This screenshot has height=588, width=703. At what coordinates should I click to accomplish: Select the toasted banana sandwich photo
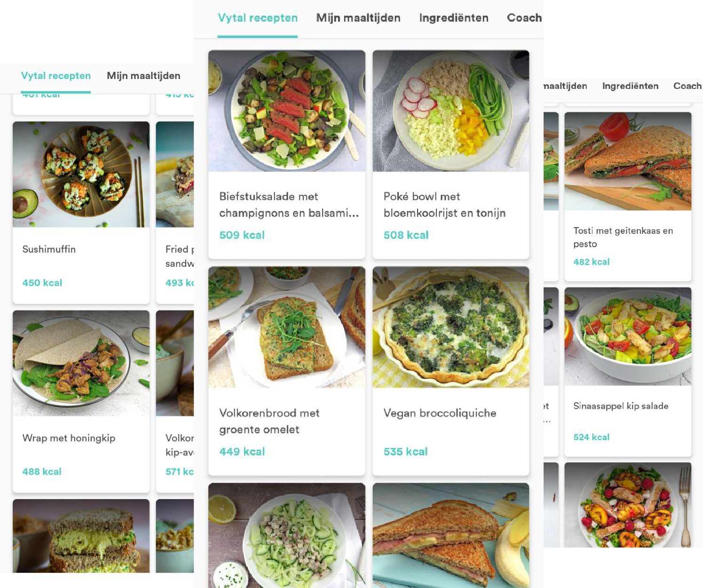coord(450,535)
